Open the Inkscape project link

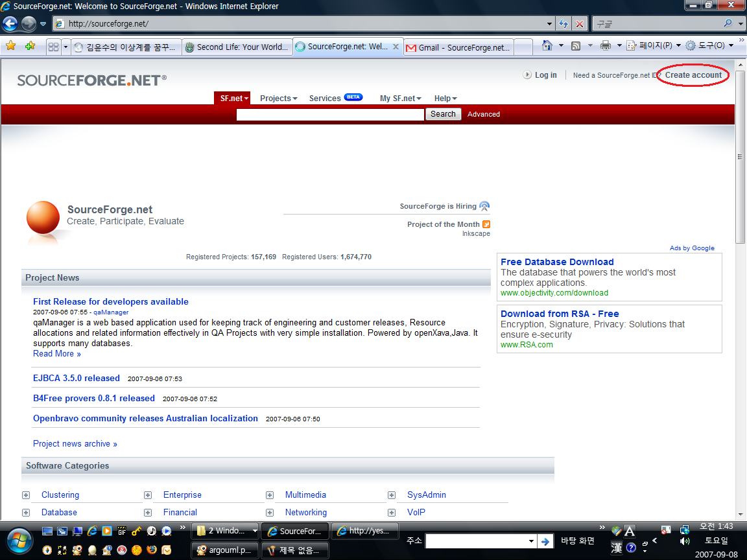point(476,233)
